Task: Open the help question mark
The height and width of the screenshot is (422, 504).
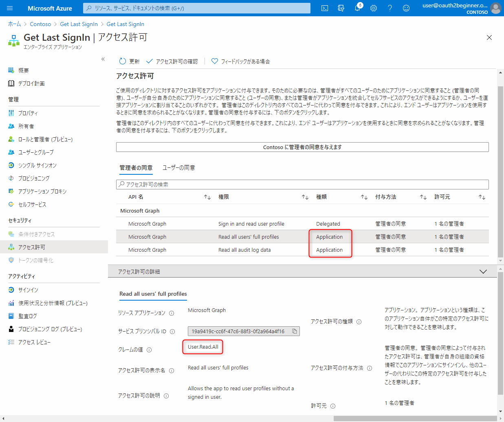Action: click(x=390, y=8)
